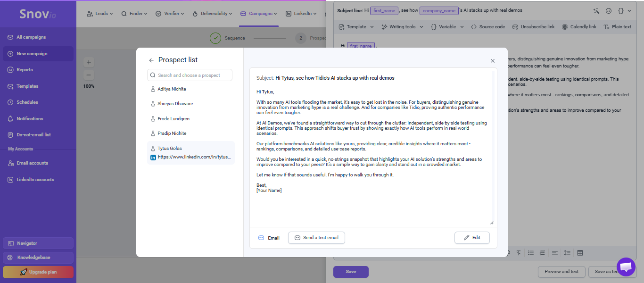
Task: Expand the LinkedIn menu
Action: pyautogui.click(x=301, y=14)
